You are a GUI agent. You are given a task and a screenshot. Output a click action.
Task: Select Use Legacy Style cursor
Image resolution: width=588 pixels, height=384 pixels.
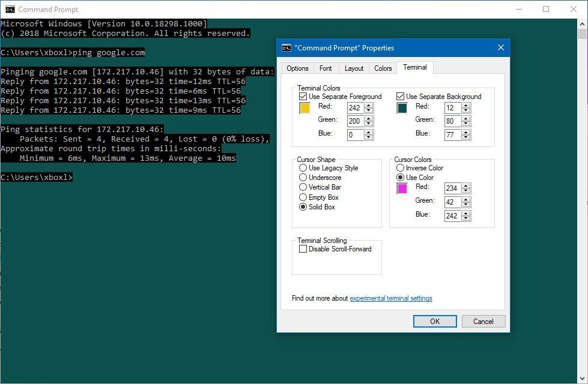(x=304, y=168)
